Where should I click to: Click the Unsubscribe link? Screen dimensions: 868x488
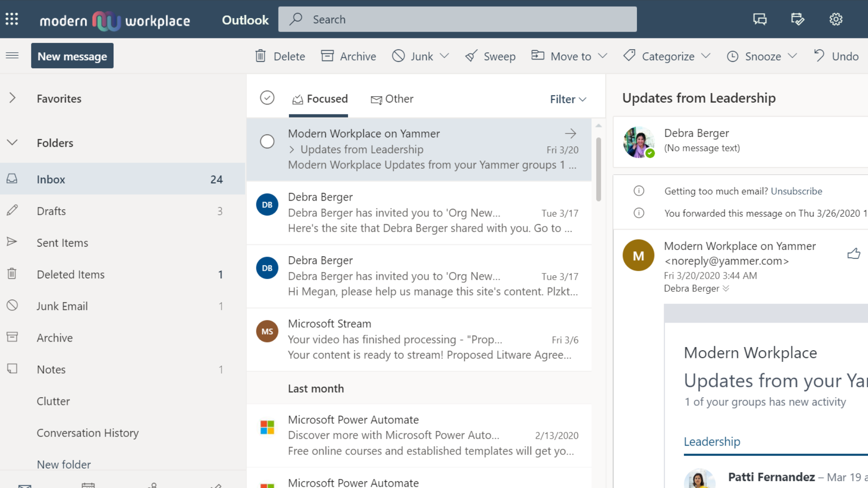tap(796, 191)
